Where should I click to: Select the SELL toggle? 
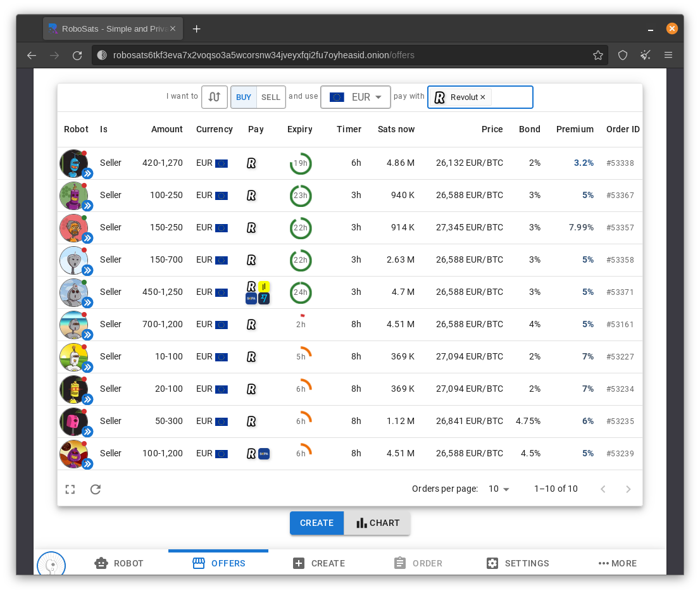[271, 97]
